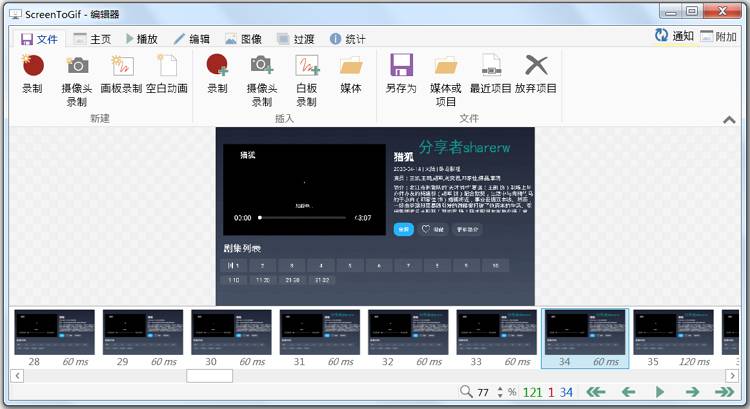Open the Notifications panel

click(673, 36)
